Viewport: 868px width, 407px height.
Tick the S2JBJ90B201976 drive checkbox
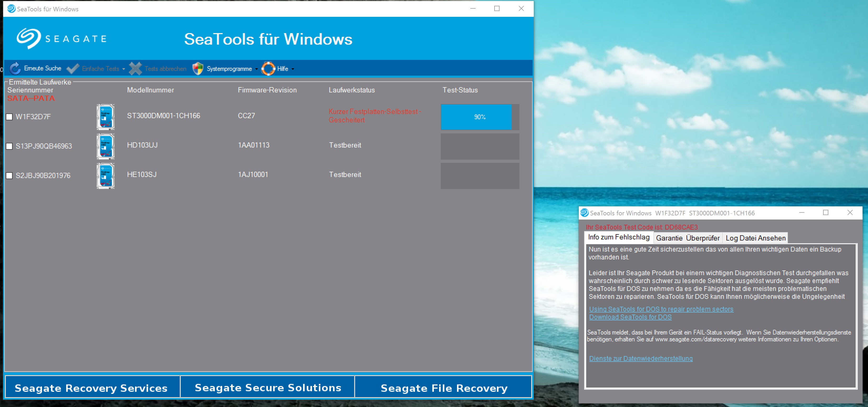pos(9,176)
